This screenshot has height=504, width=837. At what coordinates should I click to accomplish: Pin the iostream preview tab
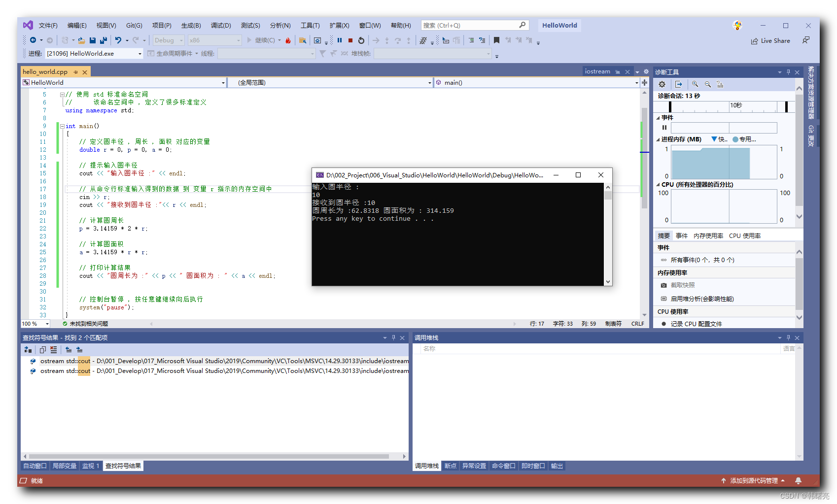618,72
